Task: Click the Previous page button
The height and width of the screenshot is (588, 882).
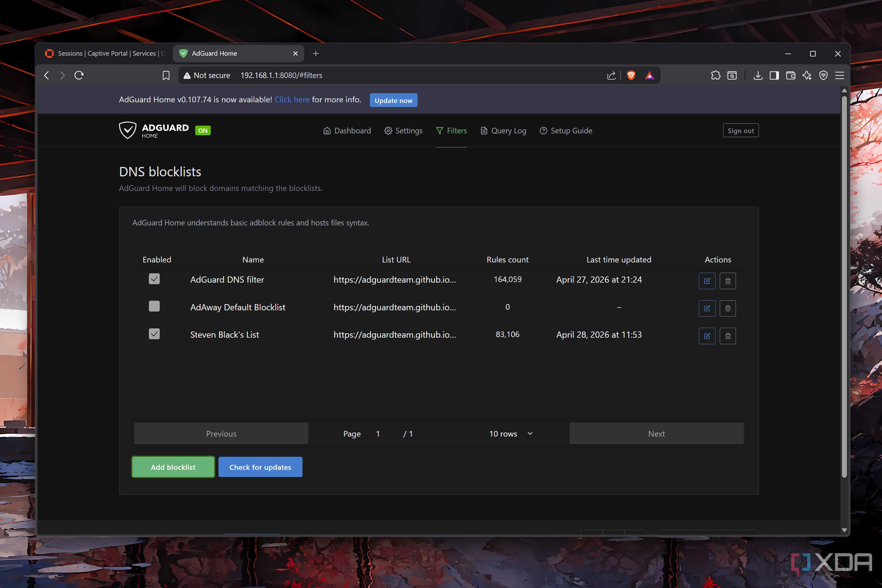Action: [x=221, y=434]
